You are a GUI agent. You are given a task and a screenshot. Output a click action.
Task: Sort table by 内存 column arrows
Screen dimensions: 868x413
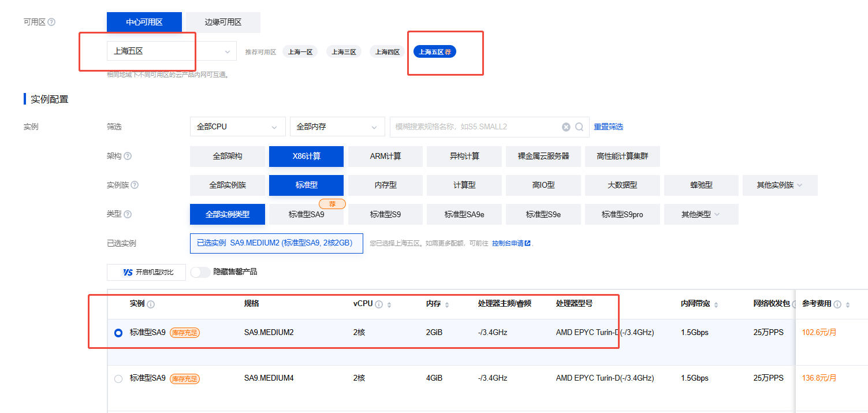[447, 304]
